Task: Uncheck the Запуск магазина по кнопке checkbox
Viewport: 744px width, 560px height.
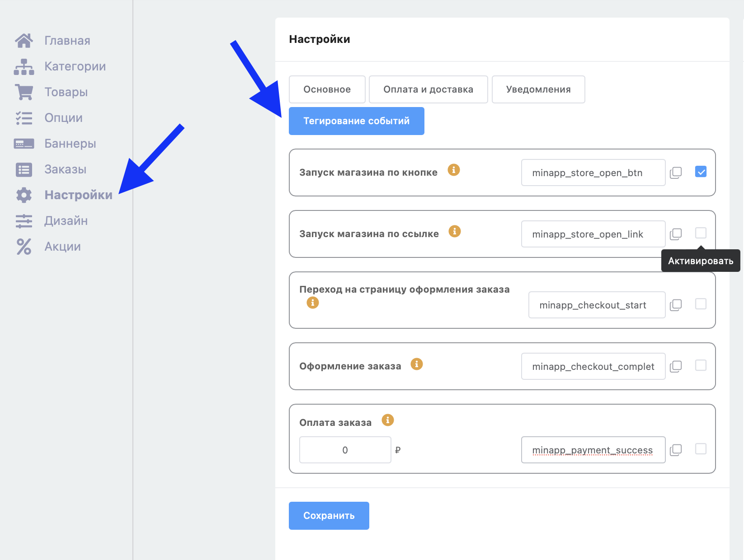Action: tap(701, 172)
